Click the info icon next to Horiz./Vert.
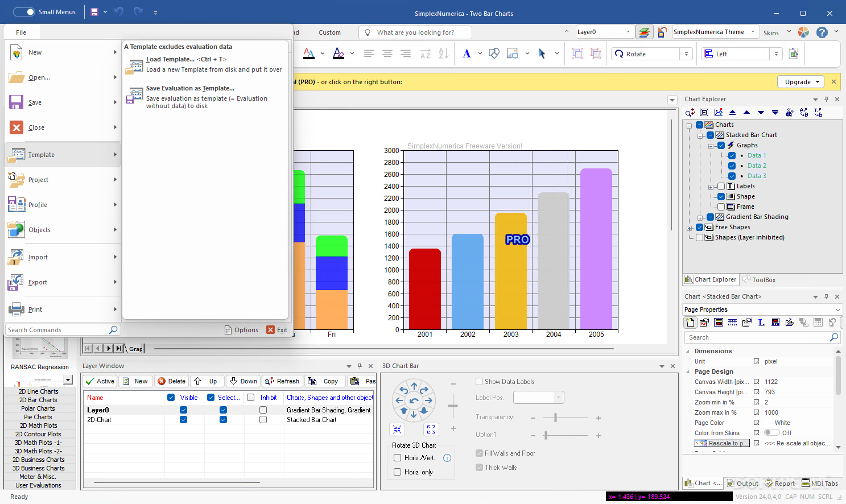Screen dimensions: 846x504 (x=447, y=458)
